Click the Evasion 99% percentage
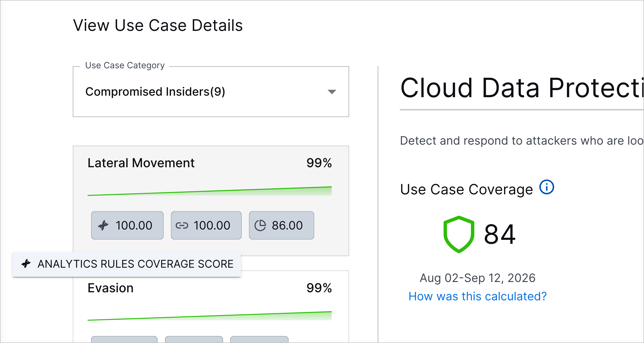Screen dimensions: 644x343 pos(319,288)
